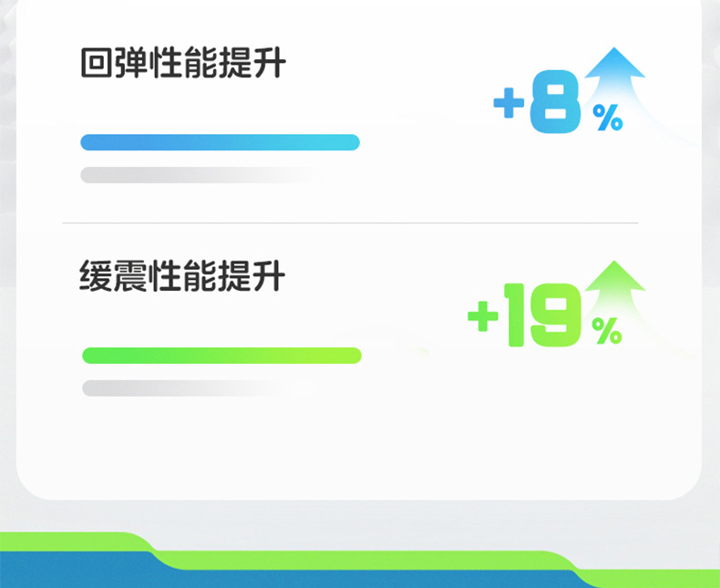Click the horizontal divider between the sections
The height and width of the screenshot is (588, 720).
point(350,223)
